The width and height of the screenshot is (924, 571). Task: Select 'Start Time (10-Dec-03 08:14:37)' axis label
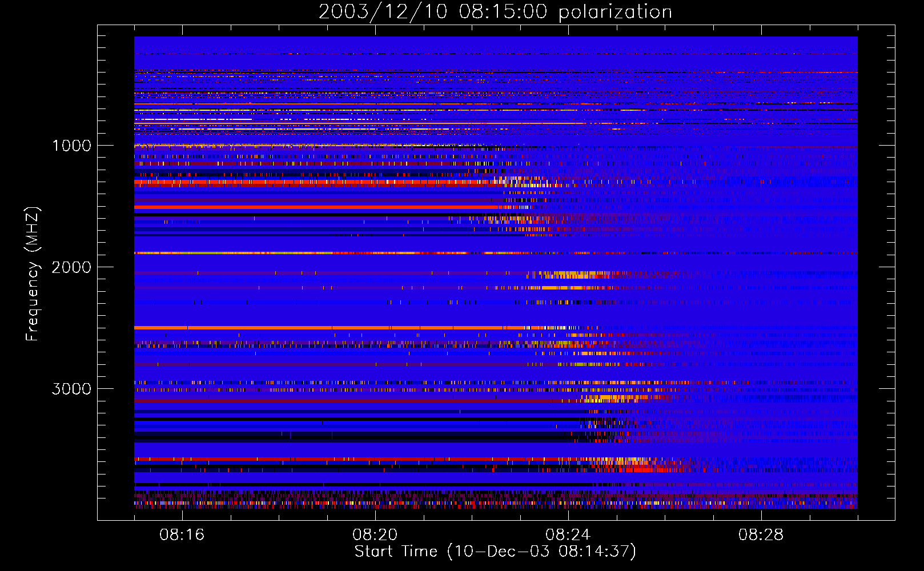click(495, 552)
